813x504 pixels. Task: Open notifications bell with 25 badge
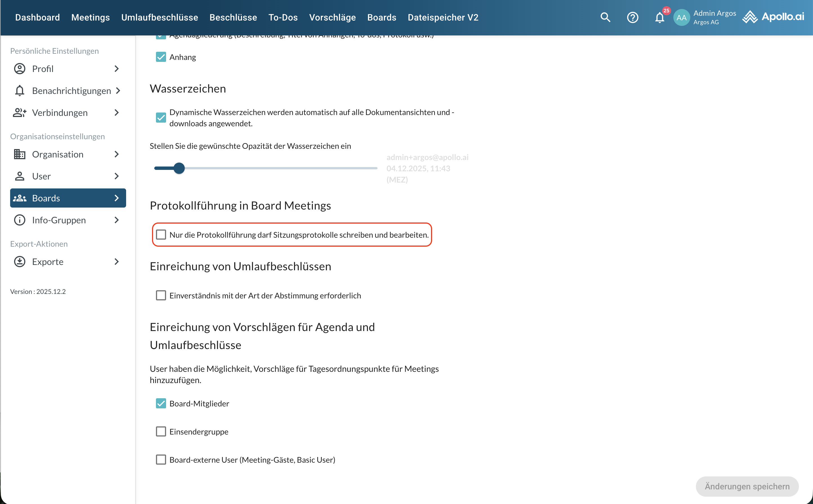click(x=660, y=17)
